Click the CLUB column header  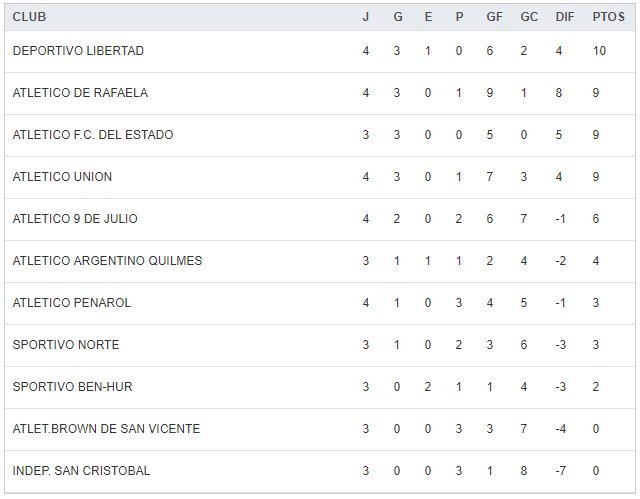[29, 17]
